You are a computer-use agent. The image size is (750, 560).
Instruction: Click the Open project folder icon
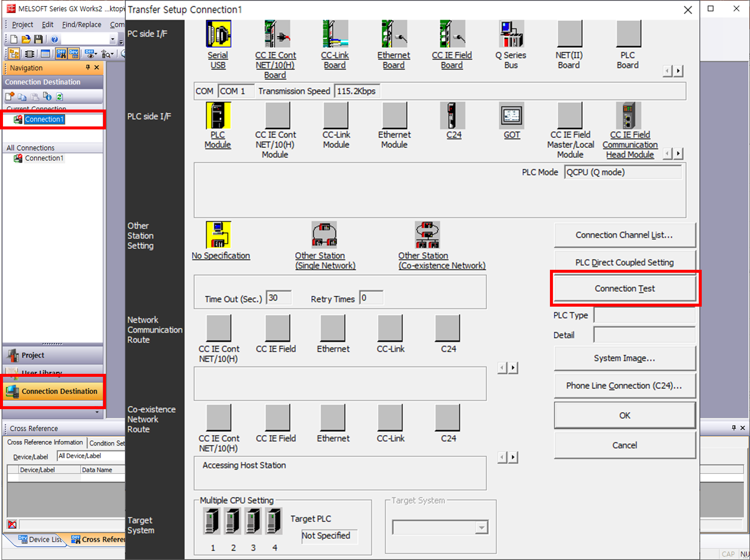point(26,39)
